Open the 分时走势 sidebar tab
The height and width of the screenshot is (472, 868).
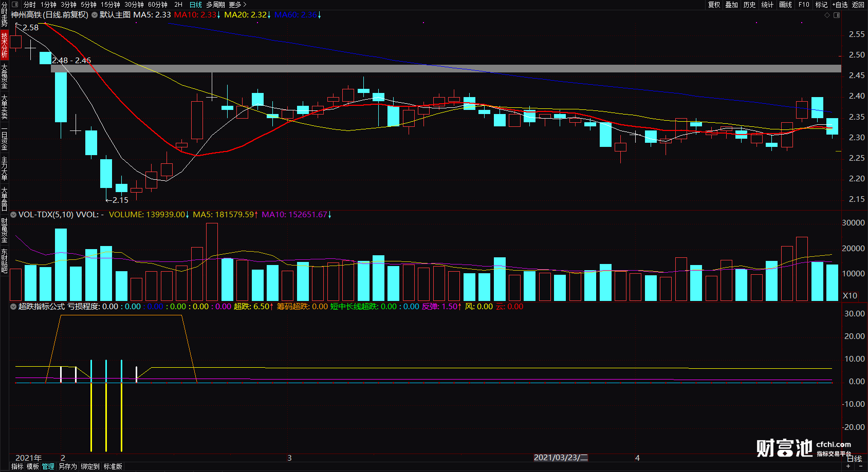(4, 15)
